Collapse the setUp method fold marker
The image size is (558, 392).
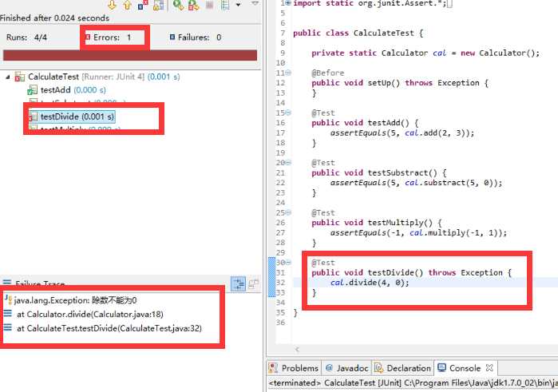click(288, 73)
